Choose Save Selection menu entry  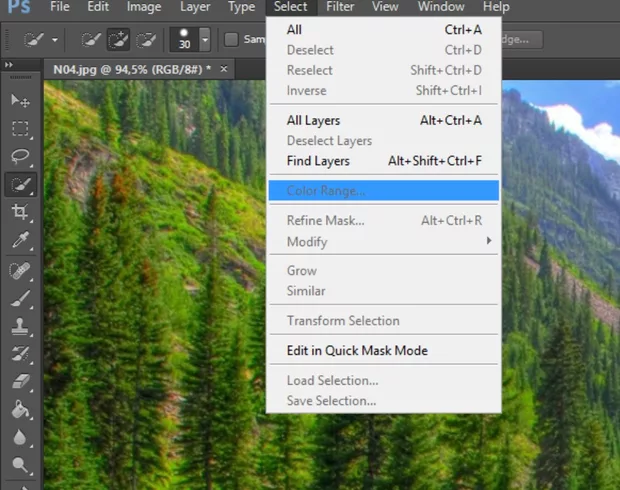[x=384, y=401]
